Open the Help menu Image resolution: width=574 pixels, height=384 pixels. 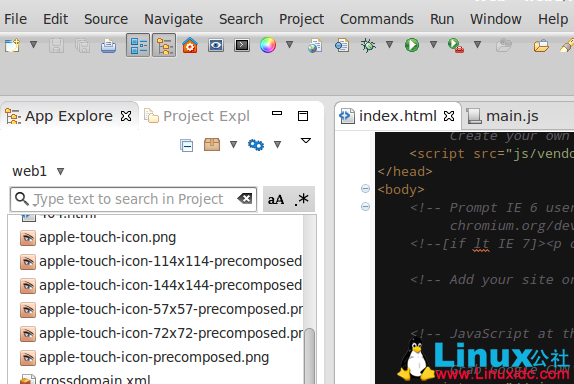[x=553, y=19]
